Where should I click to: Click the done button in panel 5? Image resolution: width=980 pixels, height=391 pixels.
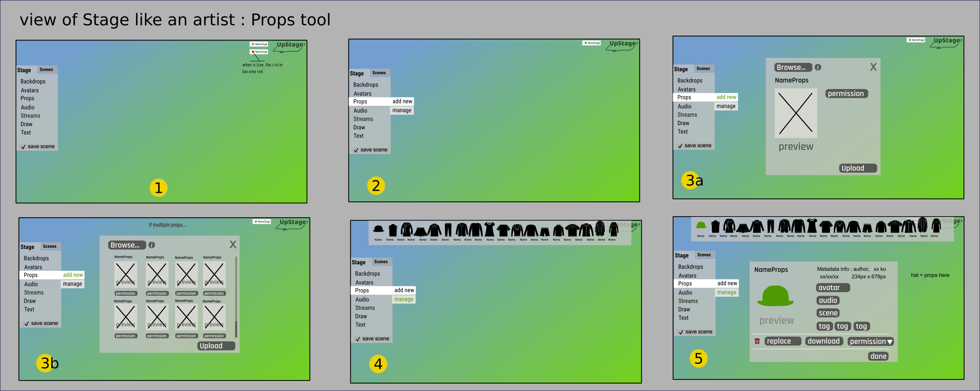[x=878, y=356]
